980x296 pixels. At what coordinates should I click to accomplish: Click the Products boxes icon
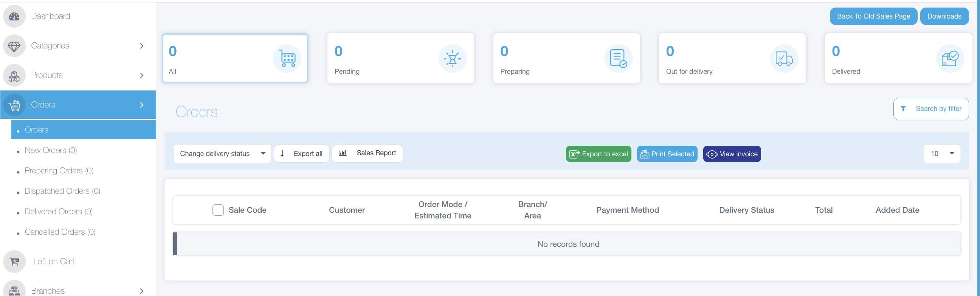(14, 76)
